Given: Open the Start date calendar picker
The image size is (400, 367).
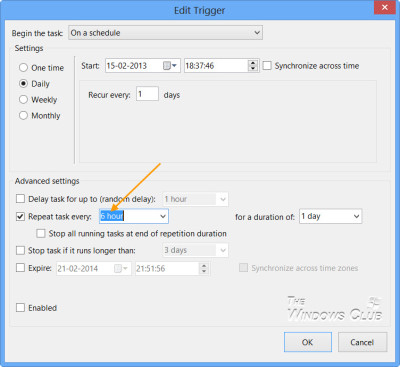Looking at the screenshot, I should click(170, 66).
